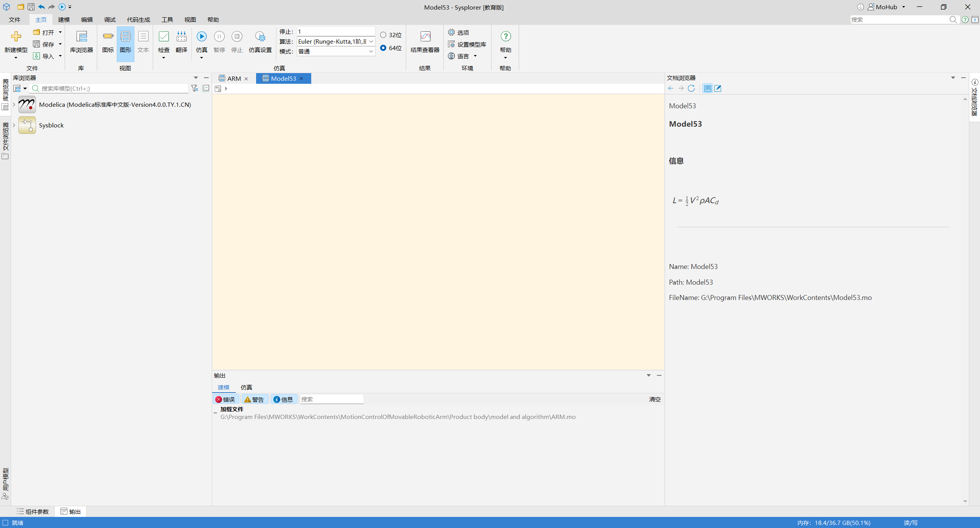The image size is (980, 528).
Task: Select document browser reading view icon
Action: click(x=707, y=88)
